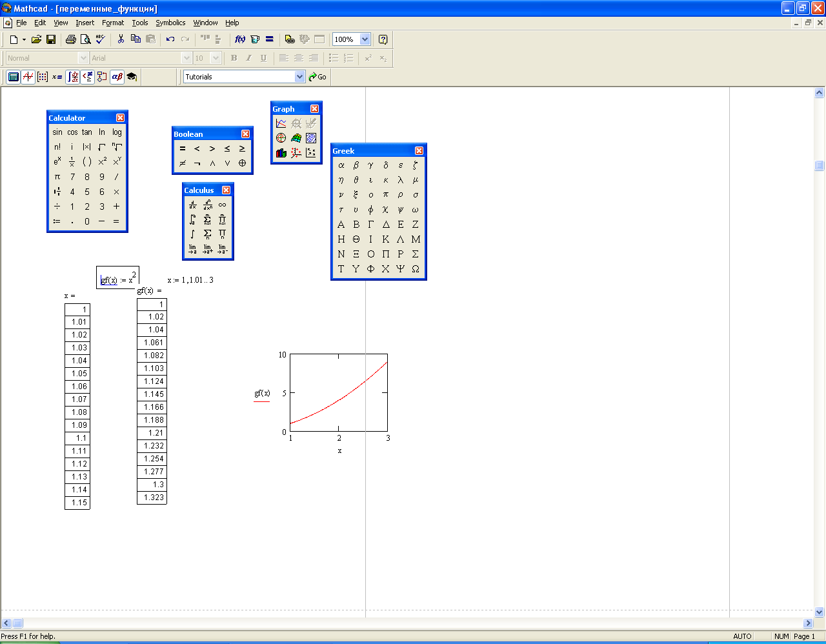Click the vertical scrollbar thumb
Viewport: 826px width, 644px height.
[x=820, y=166]
